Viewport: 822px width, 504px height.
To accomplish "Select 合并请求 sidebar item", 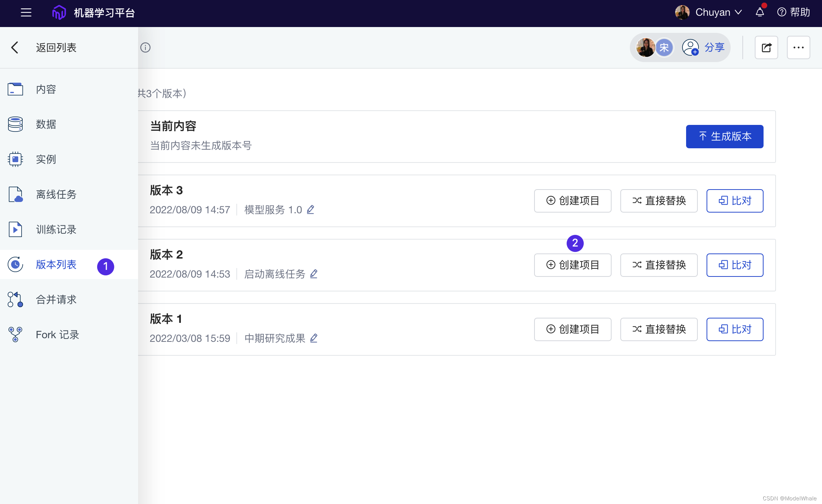I will click(x=56, y=299).
